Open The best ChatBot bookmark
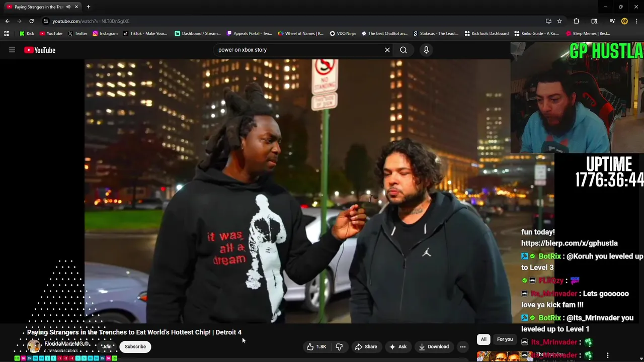The width and height of the screenshot is (644, 362). (x=385, y=33)
